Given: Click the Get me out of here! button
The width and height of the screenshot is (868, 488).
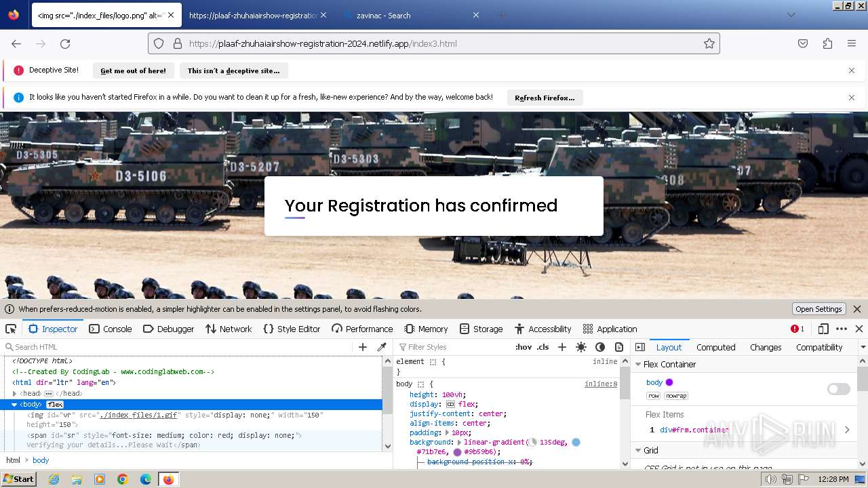Looking at the screenshot, I should (x=133, y=70).
